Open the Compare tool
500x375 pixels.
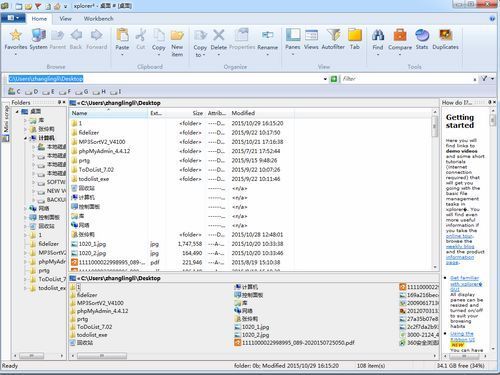click(400, 41)
